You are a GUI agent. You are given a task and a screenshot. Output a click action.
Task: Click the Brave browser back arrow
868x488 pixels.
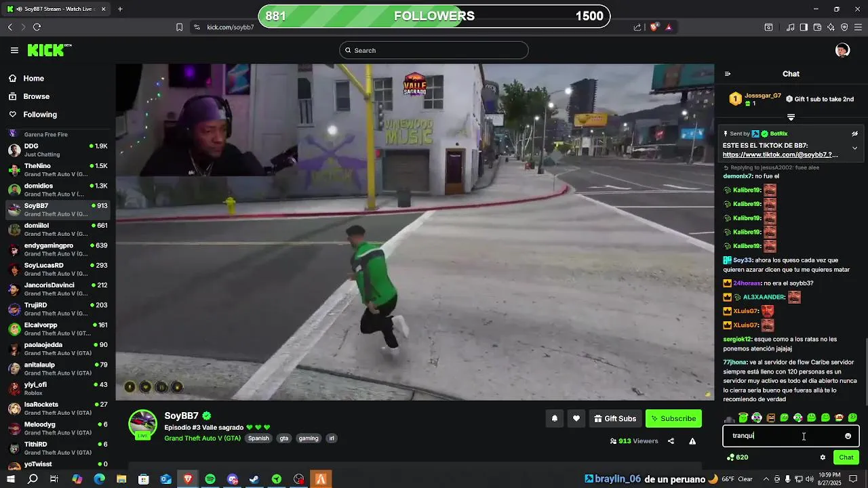tap(9, 27)
